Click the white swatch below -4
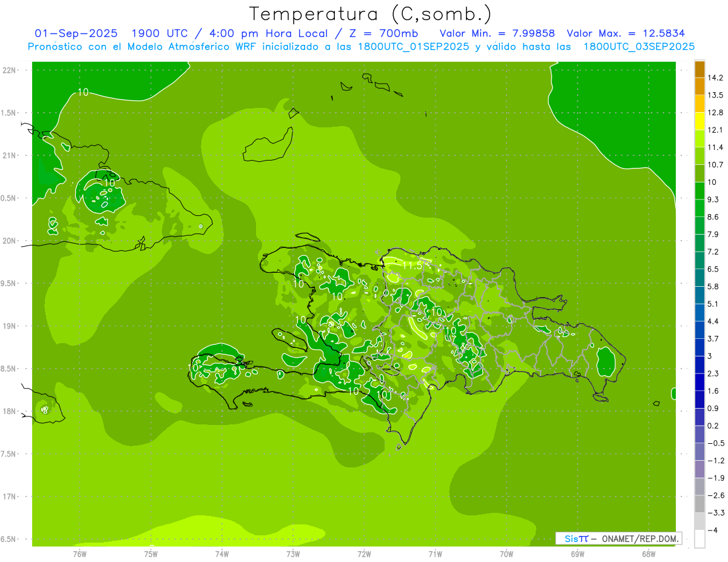 [x=699, y=539]
